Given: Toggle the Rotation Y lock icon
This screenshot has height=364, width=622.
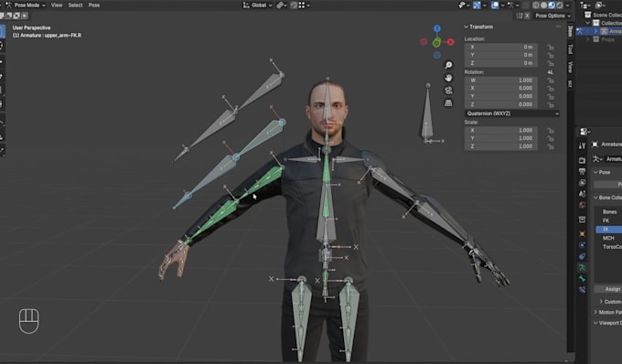Looking at the screenshot, I should click(551, 96).
